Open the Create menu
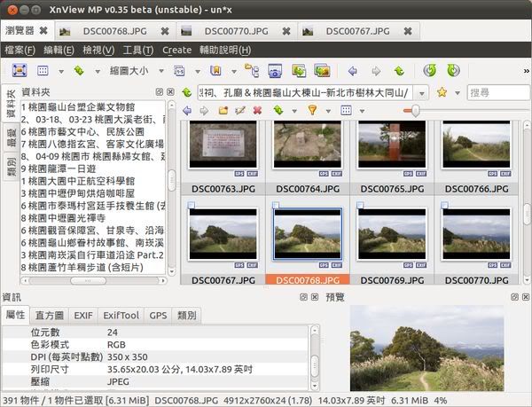 [x=176, y=51]
